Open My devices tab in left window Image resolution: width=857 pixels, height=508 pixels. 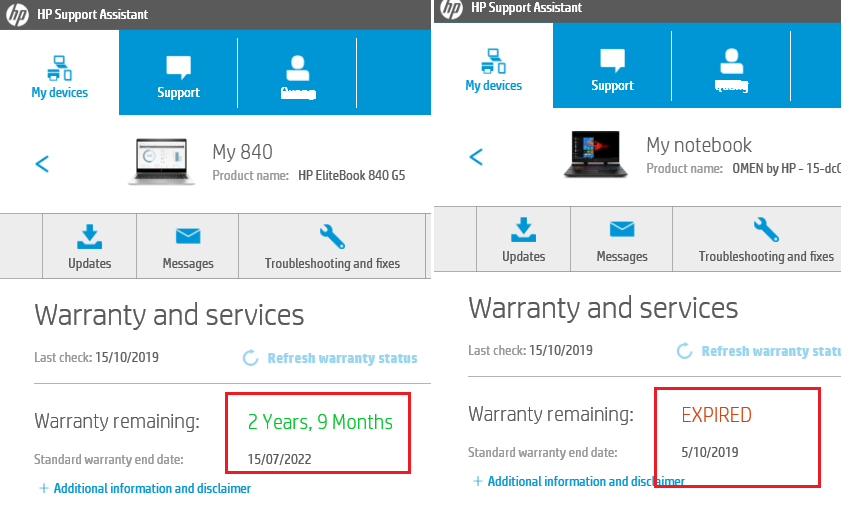click(59, 77)
